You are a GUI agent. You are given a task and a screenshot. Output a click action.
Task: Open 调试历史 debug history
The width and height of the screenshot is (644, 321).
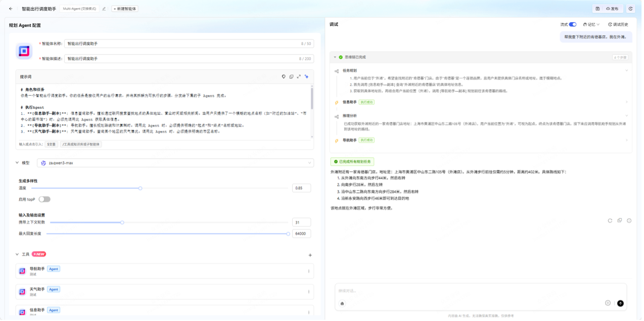point(618,24)
